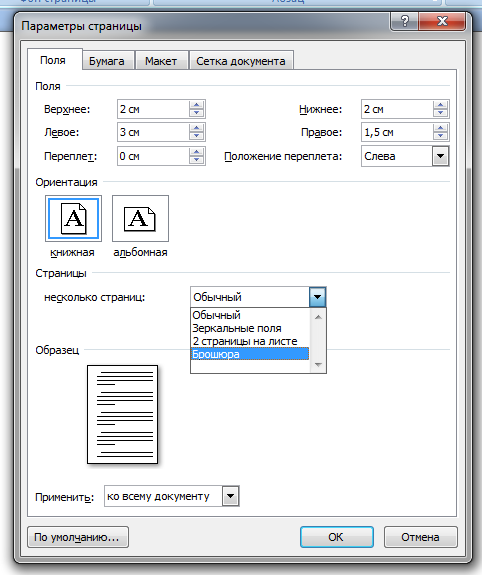The height and width of the screenshot is (575, 482).
Task: Open the Положение переплета dropdown
Action: [440, 156]
